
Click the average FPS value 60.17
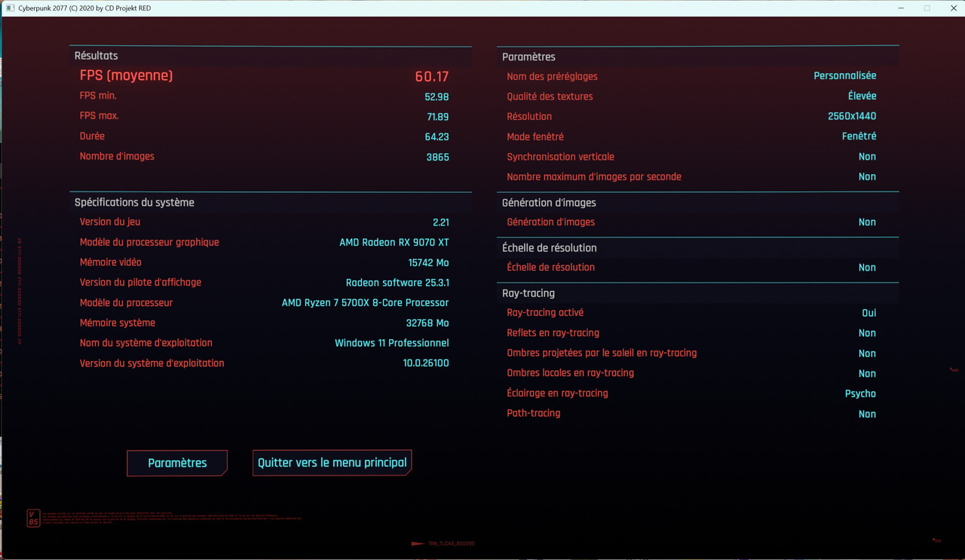(x=432, y=76)
